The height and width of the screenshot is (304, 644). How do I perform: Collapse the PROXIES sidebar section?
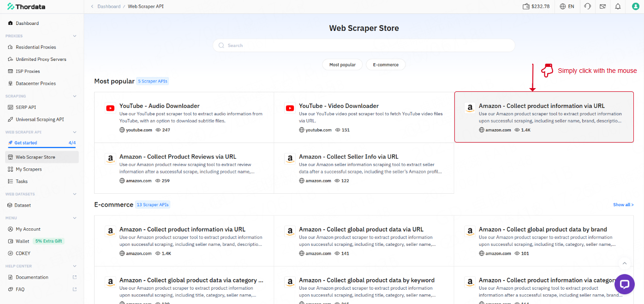click(75, 36)
